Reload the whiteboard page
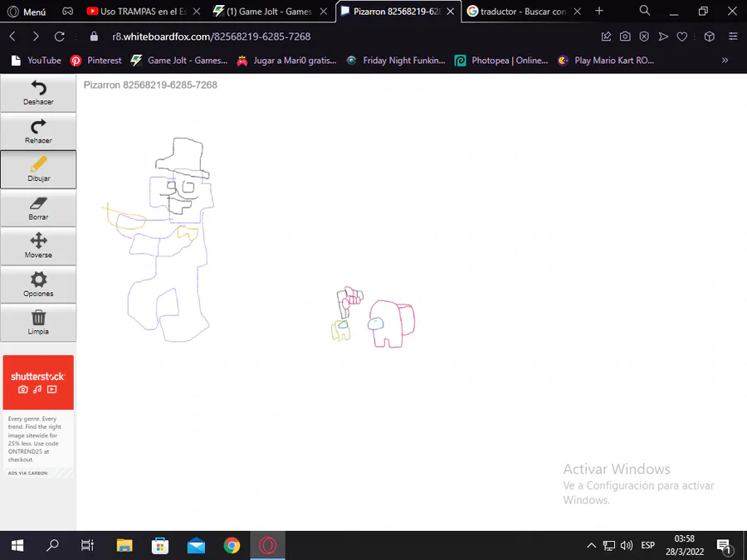The height and width of the screenshot is (560, 747). click(60, 37)
